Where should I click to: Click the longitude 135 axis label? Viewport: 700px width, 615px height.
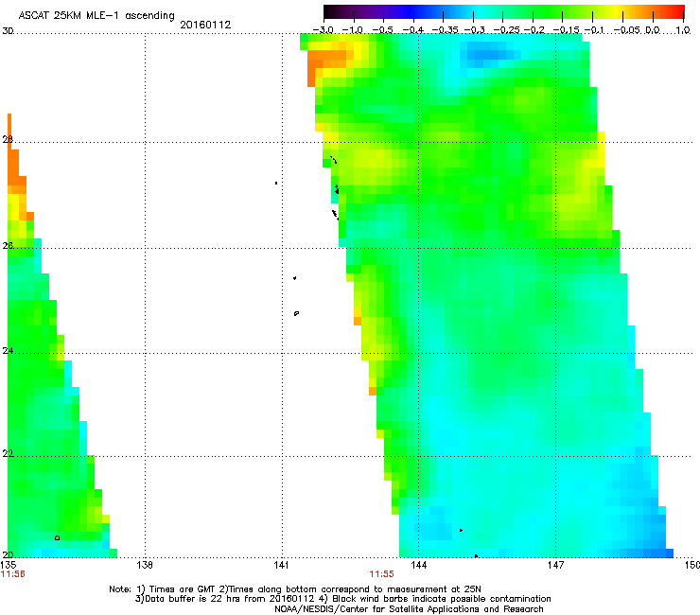tap(9, 565)
